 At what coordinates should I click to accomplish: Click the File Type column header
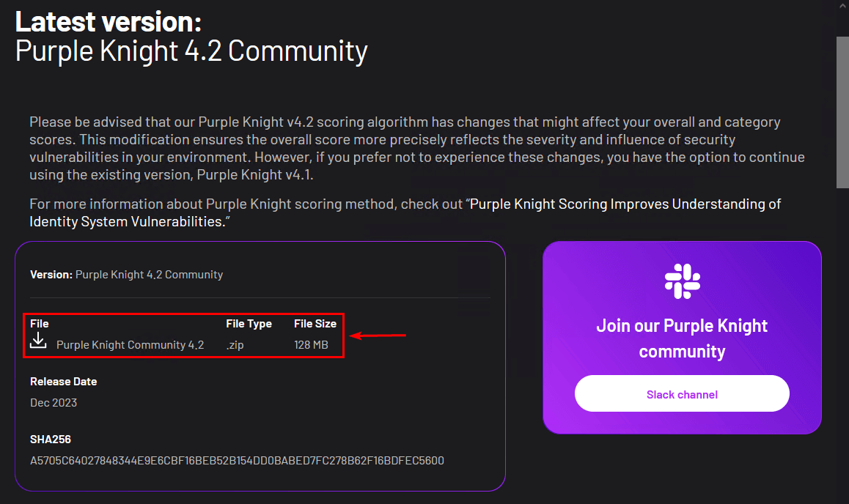tap(249, 324)
